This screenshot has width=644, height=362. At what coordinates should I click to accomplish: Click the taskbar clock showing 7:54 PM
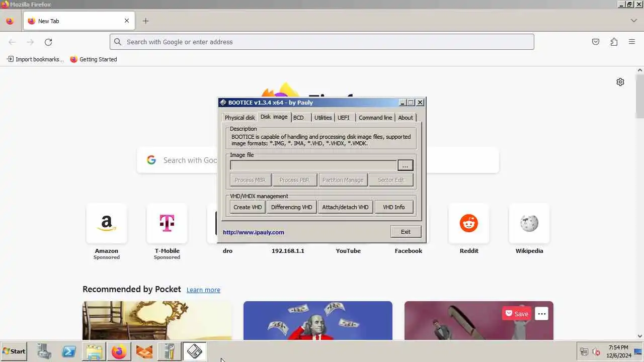[x=618, y=351]
